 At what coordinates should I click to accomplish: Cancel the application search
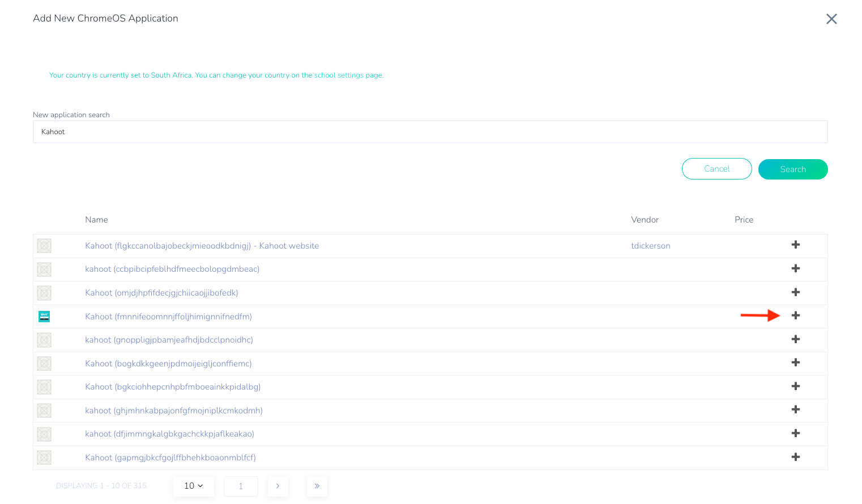[x=716, y=169]
